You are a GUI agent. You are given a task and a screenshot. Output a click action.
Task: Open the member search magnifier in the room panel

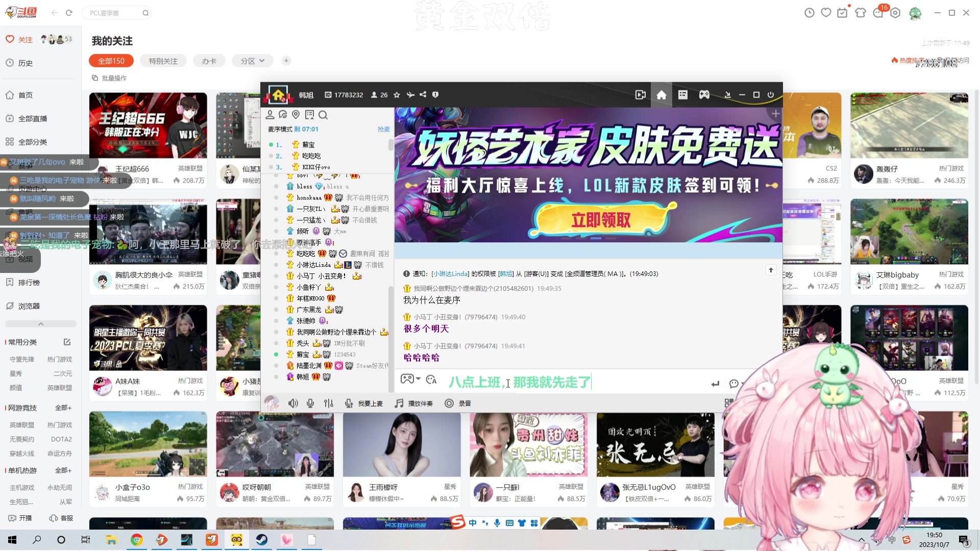click(x=323, y=115)
